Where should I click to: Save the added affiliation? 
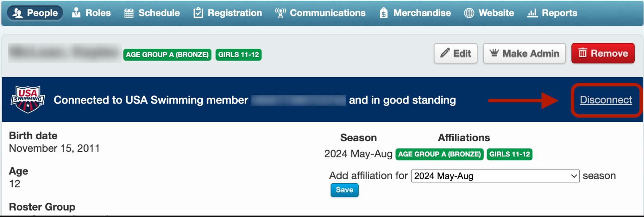344,190
